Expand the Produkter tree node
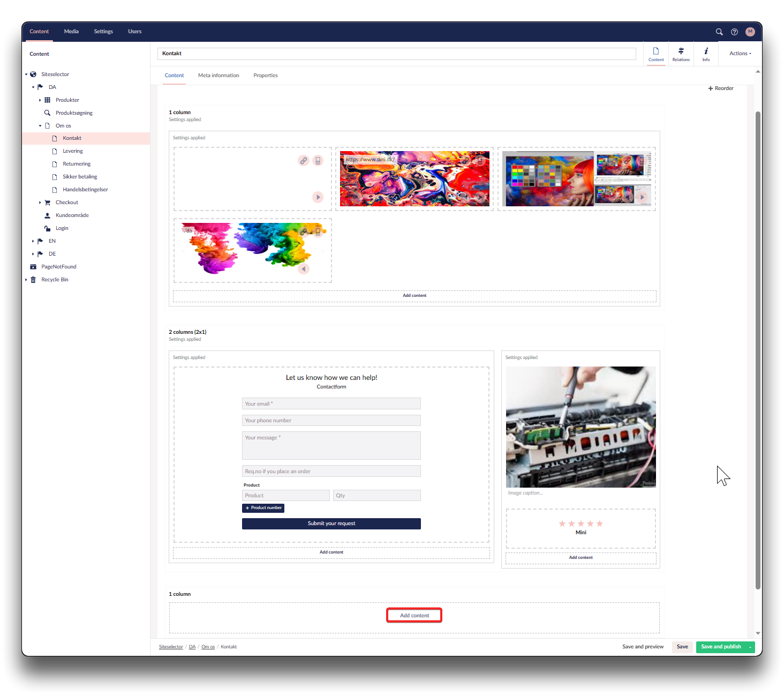The width and height of the screenshot is (784, 695). (x=40, y=100)
